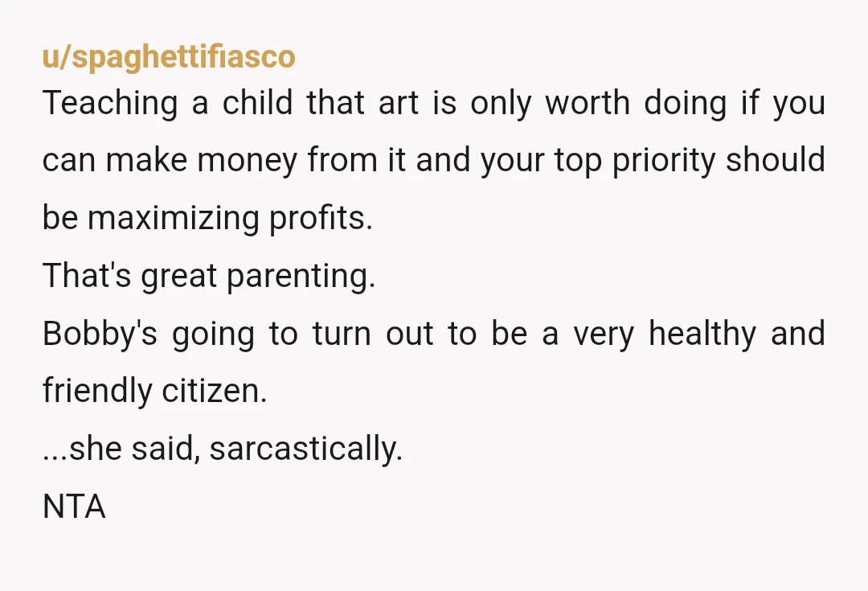This screenshot has height=591, width=868.
Task: Click the sentence "That's great parenting."
Action: click(x=209, y=276)
